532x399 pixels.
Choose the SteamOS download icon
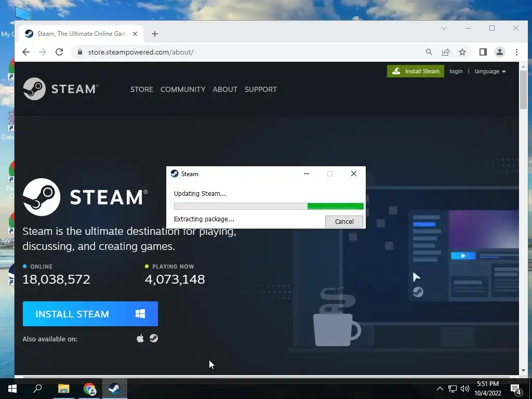tap(154, 338)
